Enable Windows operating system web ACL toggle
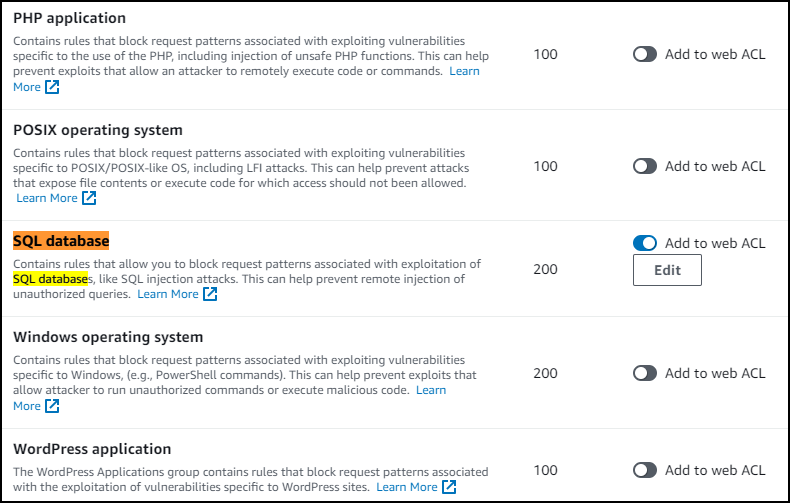The height and width of the screenshot is (503, 790). [645, 373]
